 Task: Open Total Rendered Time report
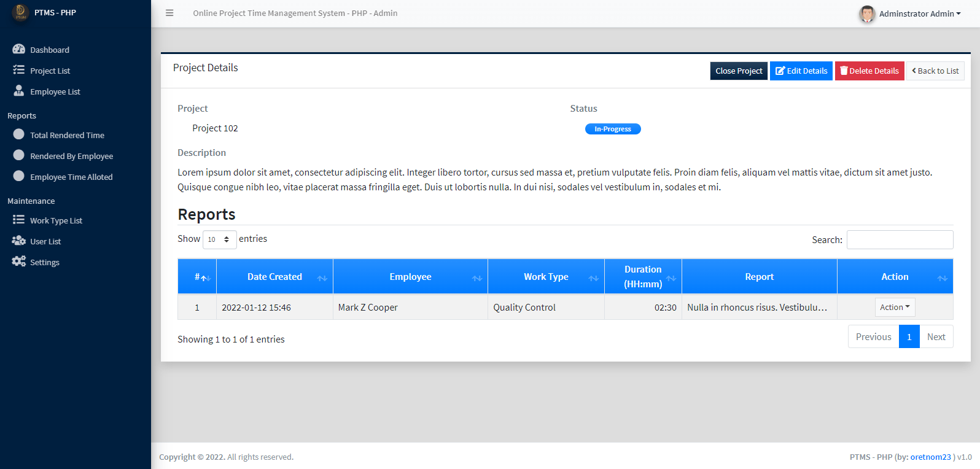click(x=67, y=135)
